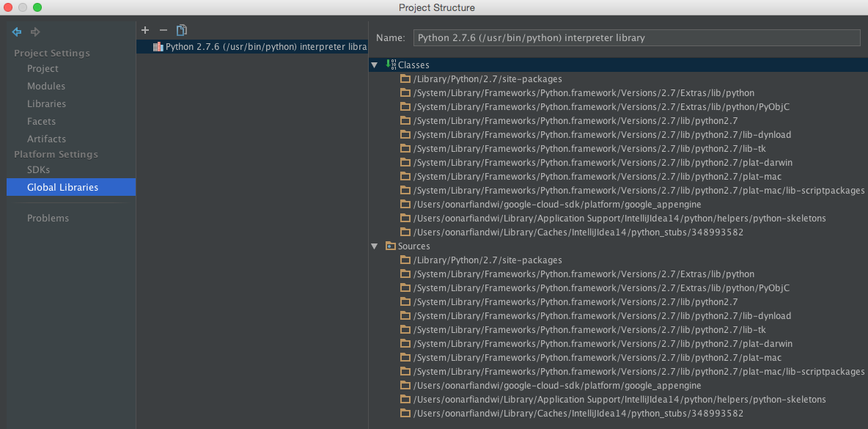Select python-skeletons path under Sources
Viewport: 868px width, 429px height.
pos(619,400)
